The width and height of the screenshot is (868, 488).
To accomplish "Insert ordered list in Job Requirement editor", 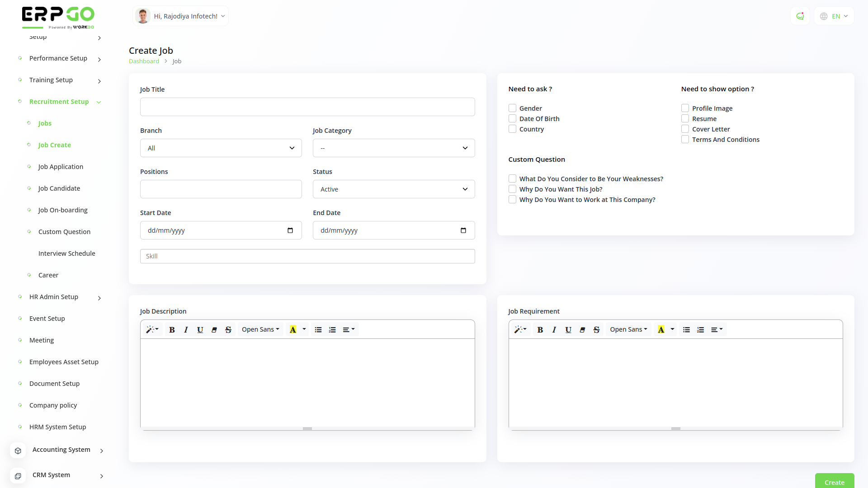I will (x=700, y=330).
